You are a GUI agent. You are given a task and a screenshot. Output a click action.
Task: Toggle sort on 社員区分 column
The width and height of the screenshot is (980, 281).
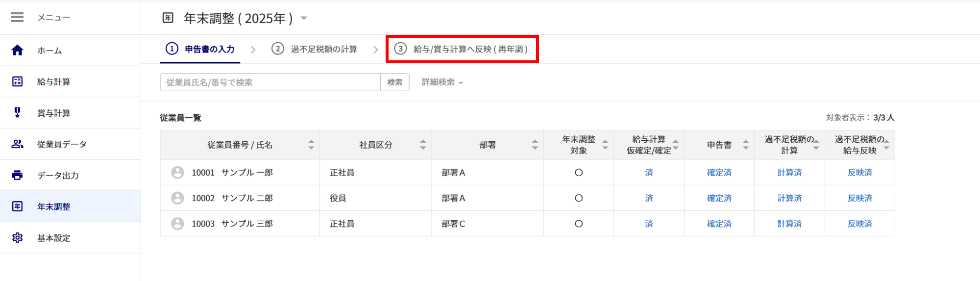point(423,145)
